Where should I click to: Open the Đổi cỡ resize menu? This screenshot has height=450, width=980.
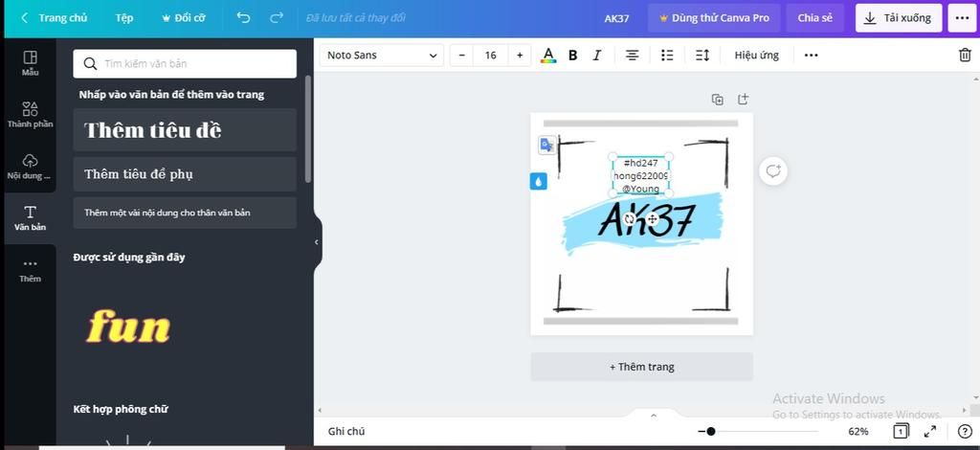[183, 18]
